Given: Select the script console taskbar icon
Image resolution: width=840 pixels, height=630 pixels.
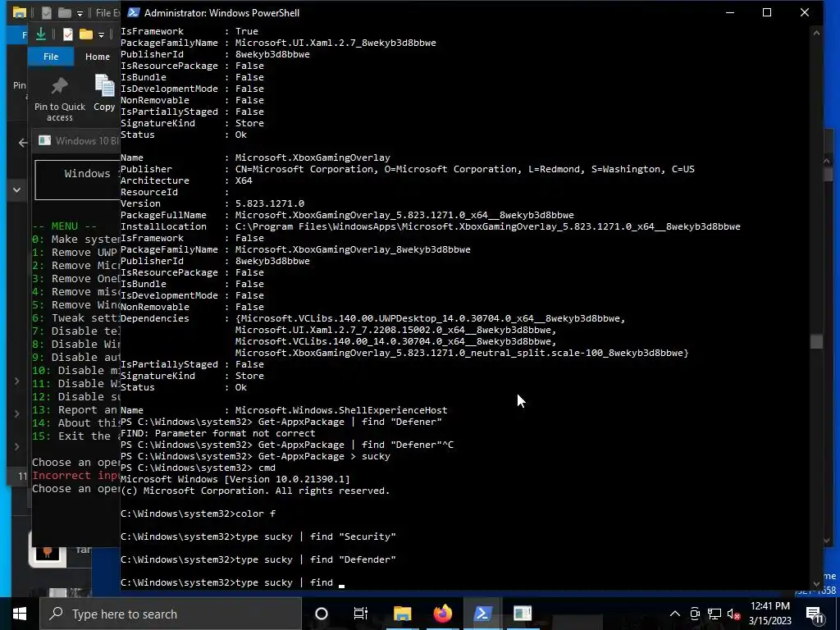Looking at the screenshot, I should 523,614.
